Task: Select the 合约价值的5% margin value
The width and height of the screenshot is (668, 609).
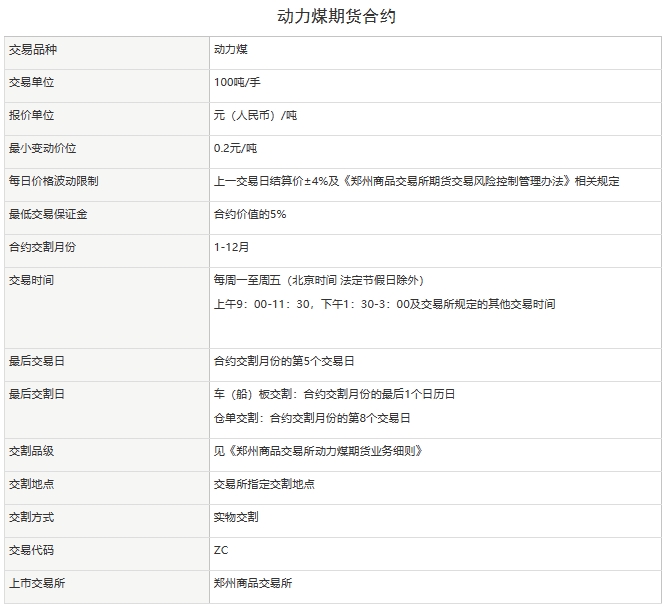Action: point(249,214)
